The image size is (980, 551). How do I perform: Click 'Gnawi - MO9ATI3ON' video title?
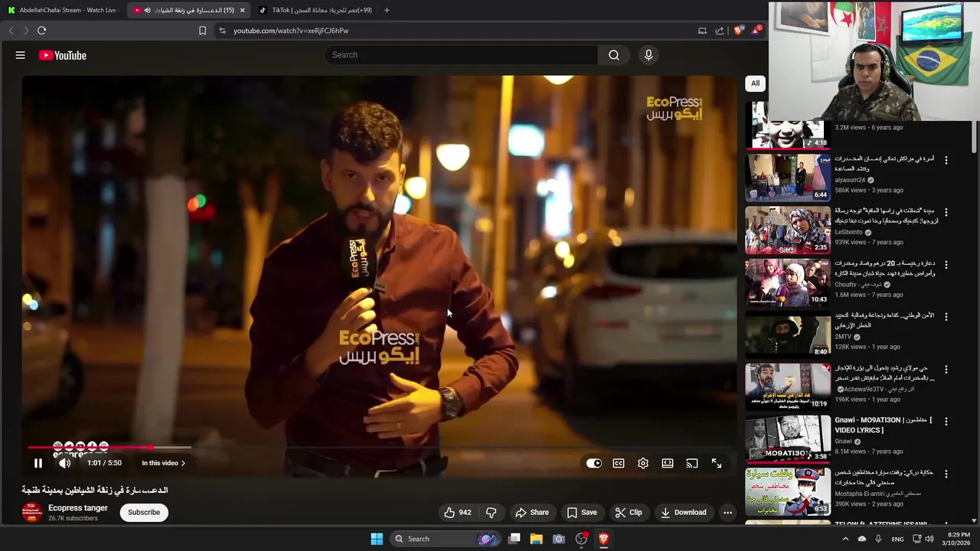click(x=883, y=425)
